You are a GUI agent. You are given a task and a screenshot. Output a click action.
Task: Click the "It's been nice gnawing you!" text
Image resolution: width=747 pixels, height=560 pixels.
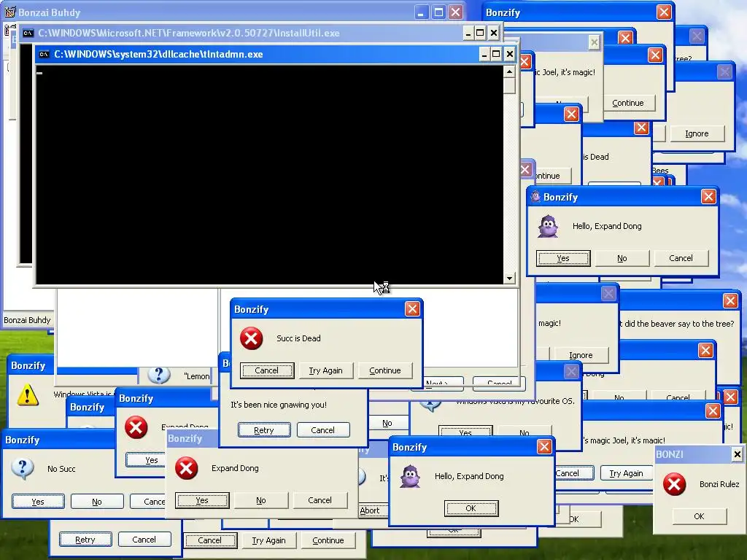pos(279,405)
